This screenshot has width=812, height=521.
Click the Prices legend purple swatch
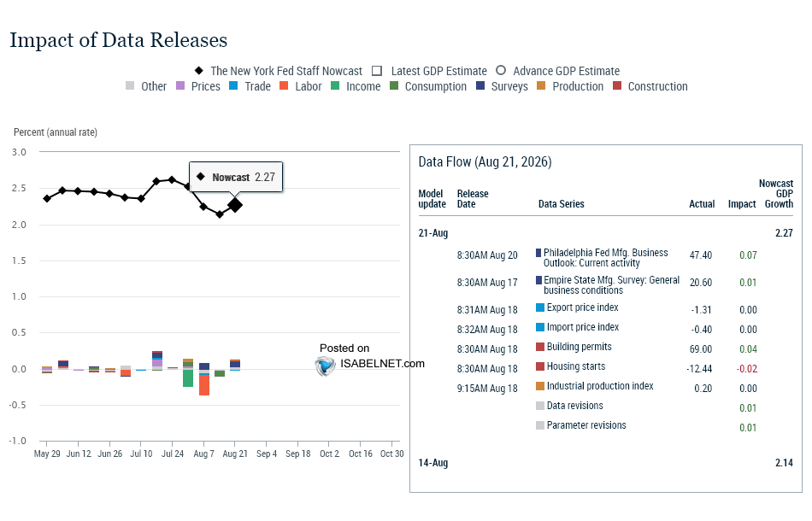pos(180,85)
